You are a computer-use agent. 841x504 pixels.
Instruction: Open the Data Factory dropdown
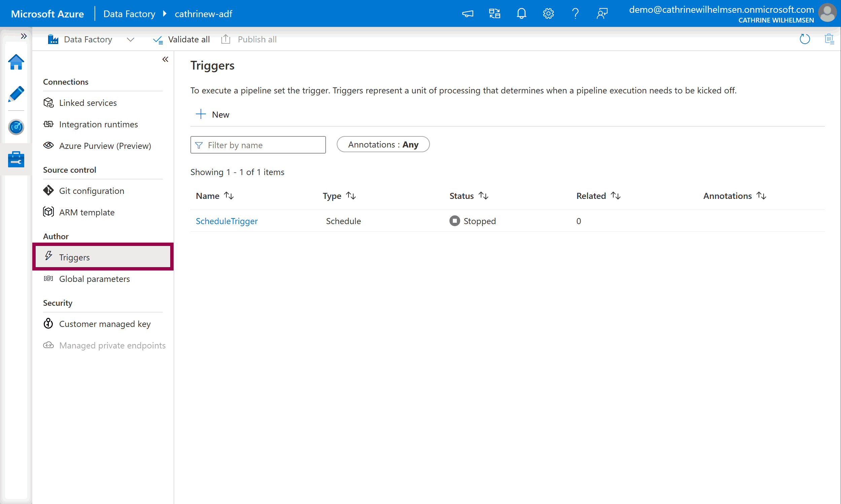tap(130, 40)
